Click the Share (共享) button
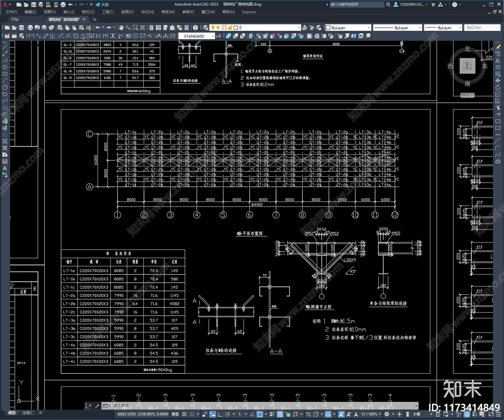Image resolution: width=504 pixels, height=420 pixels. [102, 4]
